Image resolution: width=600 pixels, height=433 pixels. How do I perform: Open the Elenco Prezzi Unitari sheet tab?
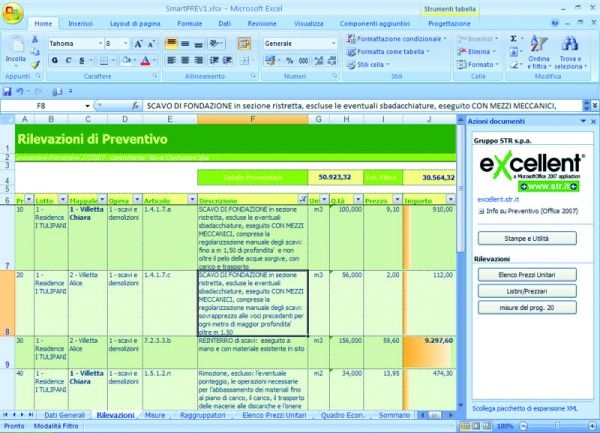[x=272, y=413]
